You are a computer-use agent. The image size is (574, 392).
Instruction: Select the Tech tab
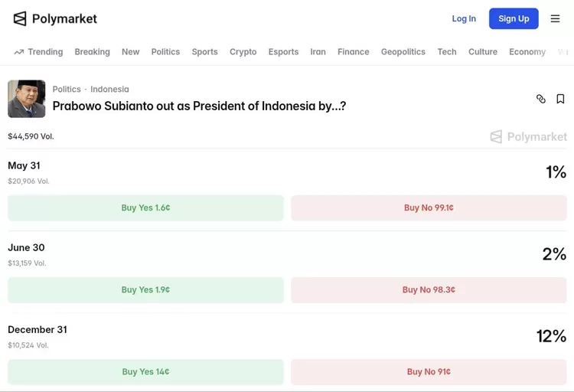447,52
